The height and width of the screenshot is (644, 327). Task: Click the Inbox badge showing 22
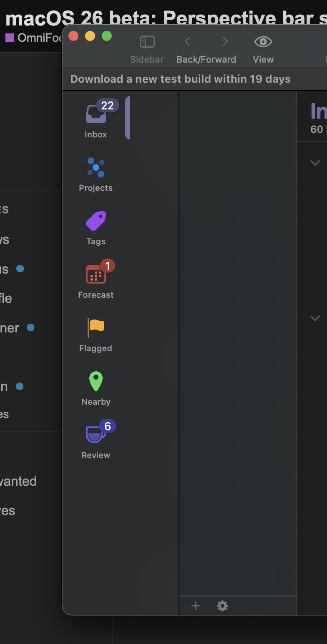108,106
